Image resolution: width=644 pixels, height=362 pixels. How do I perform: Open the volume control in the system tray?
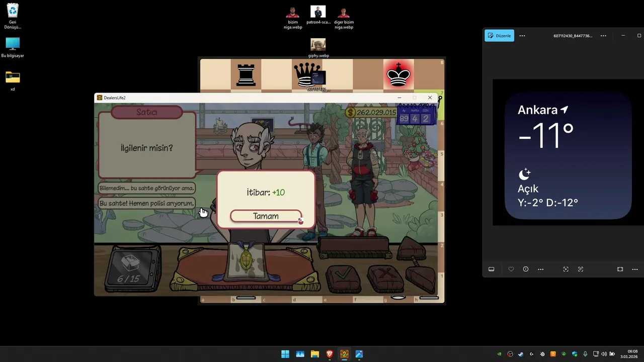[x=604, y=354]
